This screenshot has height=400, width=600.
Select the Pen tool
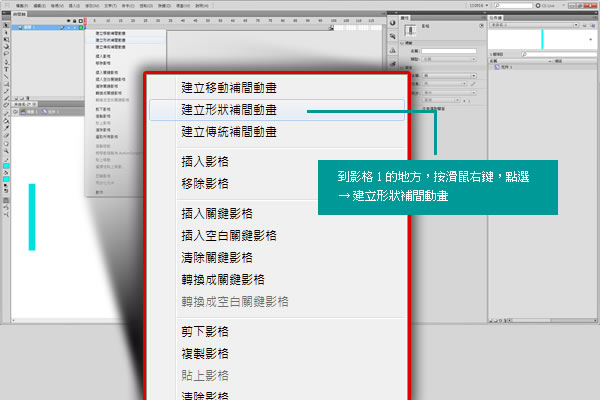(6, 62)
